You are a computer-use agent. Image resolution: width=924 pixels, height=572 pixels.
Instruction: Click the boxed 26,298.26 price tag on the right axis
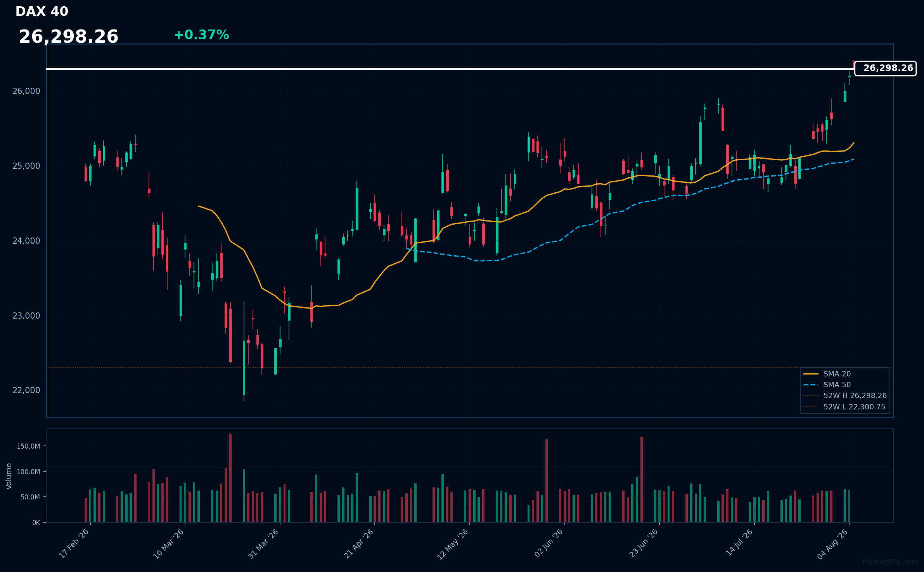coord(885,68)
